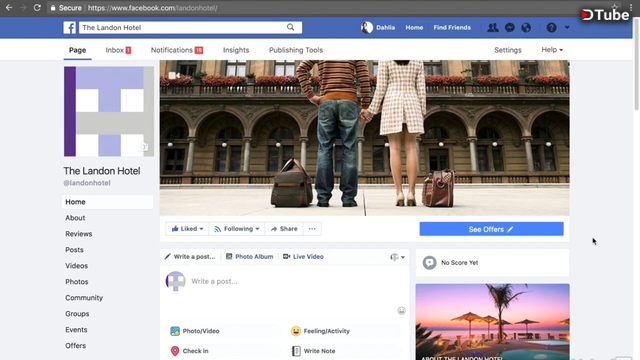This screenshot has height=360, width=640.
Task: Open the globe notifications icon
Action: click(526, 27)
